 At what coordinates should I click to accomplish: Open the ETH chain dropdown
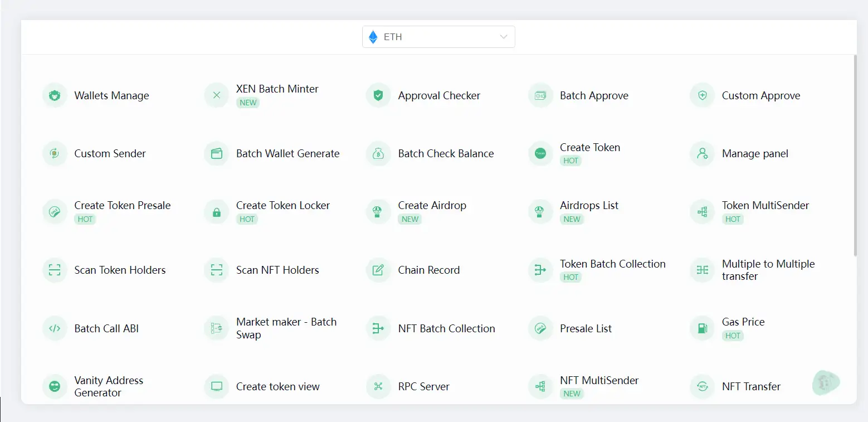438,37
